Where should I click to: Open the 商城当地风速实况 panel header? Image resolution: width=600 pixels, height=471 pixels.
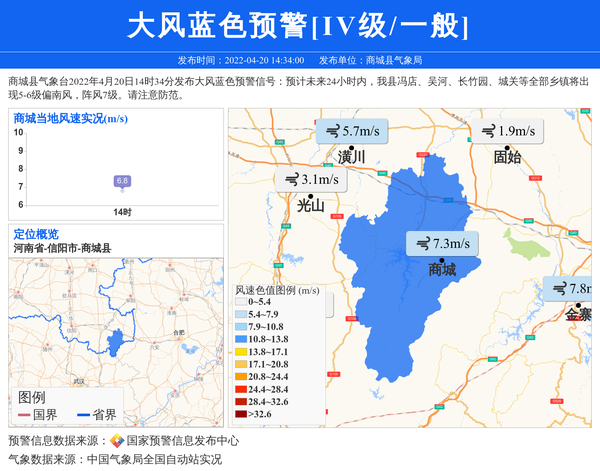[x=70, y=118]
